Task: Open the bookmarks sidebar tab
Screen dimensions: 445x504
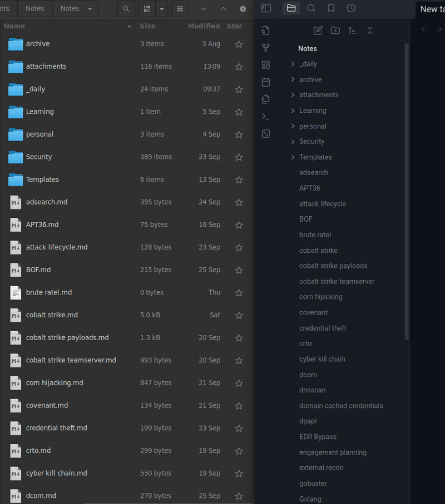Action: (x=331, y=8)
